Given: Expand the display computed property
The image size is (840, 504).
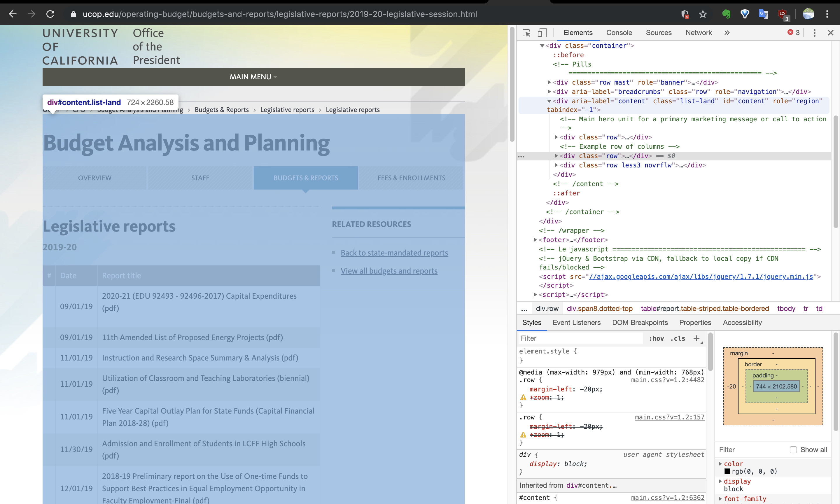Looking at the screenshot, I should point(720,481).
